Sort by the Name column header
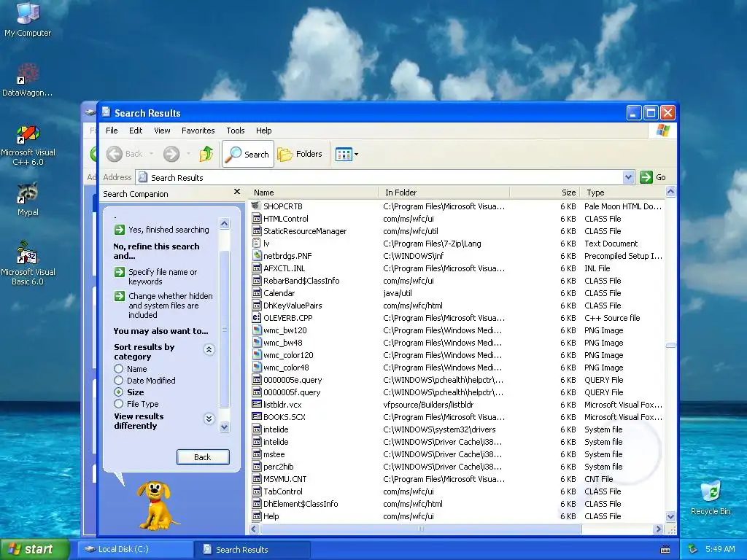The image size is (747, 560). [312, 192]
